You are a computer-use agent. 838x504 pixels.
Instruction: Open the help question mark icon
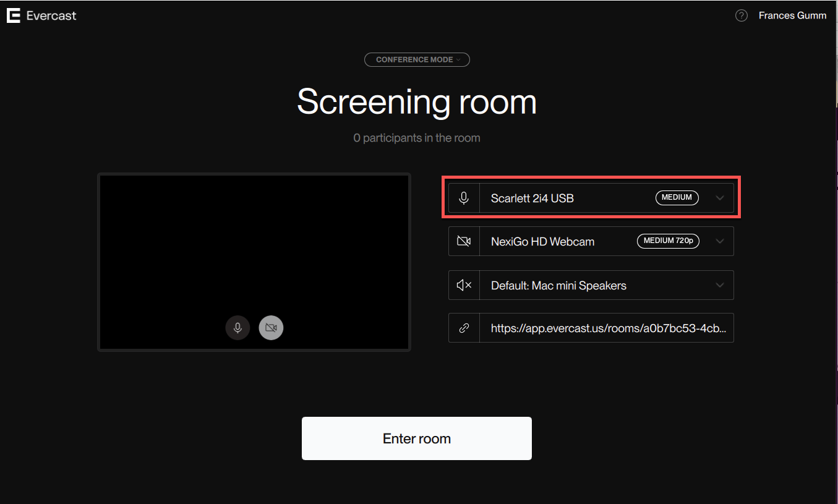(x=742, y=15)
